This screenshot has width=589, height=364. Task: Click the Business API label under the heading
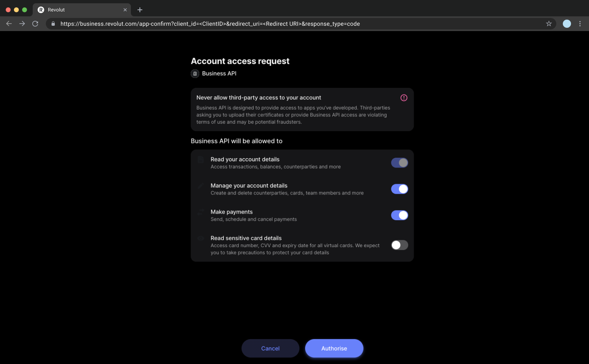pos(219,74)
